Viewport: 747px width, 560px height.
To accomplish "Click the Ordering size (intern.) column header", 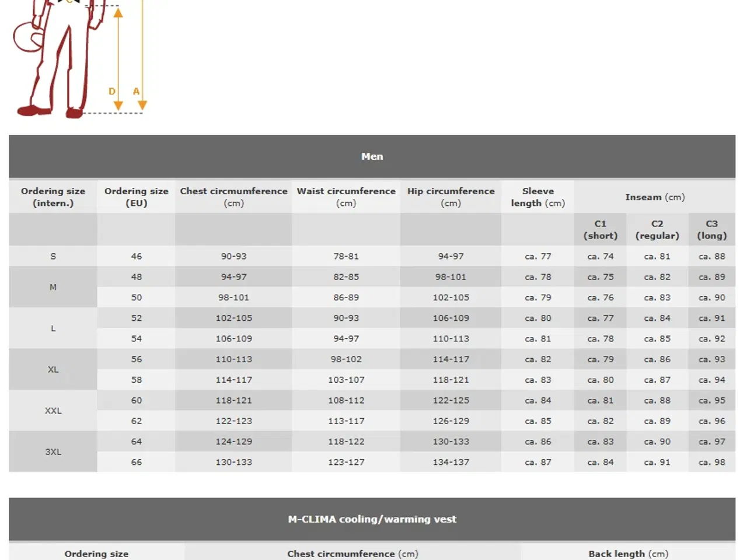I will (53, 197).
